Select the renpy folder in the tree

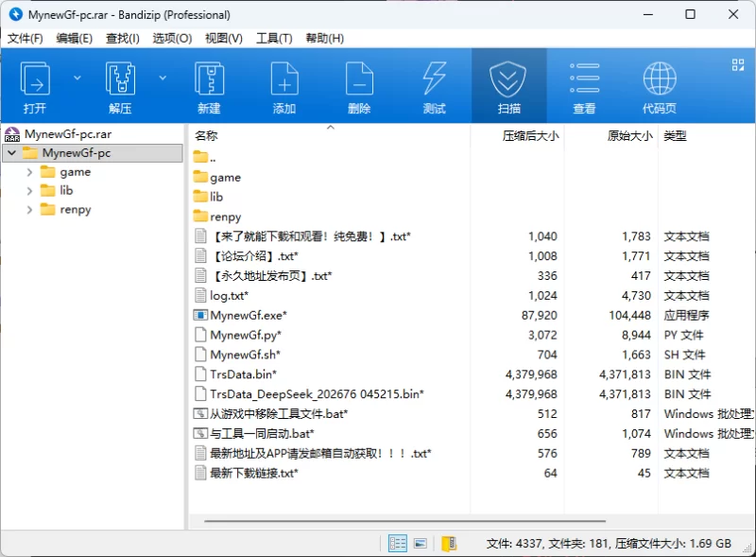[76, 210]
